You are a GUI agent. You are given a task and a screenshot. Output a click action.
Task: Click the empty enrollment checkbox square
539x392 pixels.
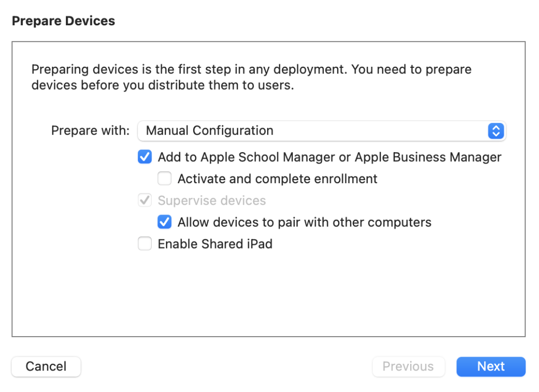tap(165, 178)
